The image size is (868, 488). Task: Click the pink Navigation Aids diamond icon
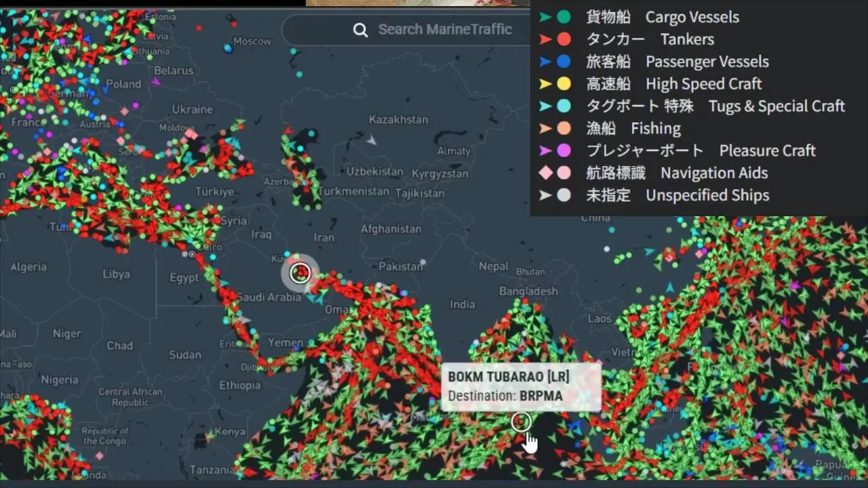tap(545, 173)
